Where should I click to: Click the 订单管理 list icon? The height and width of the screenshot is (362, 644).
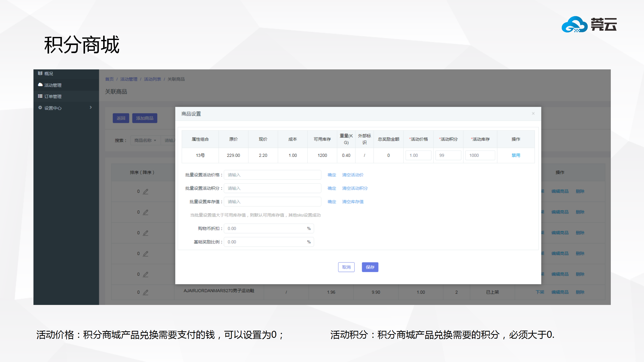pyautogui.click(x=40, y=96)
